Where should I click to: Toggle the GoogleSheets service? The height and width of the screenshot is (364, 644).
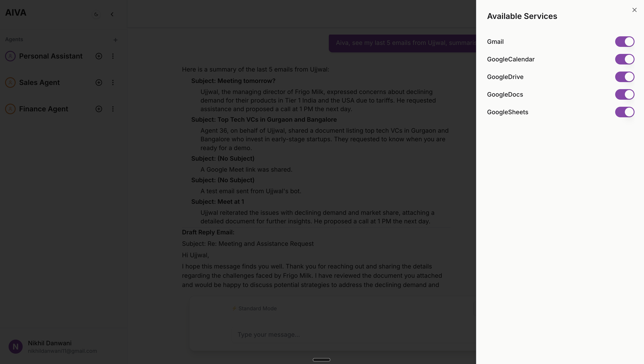point(624,112)
